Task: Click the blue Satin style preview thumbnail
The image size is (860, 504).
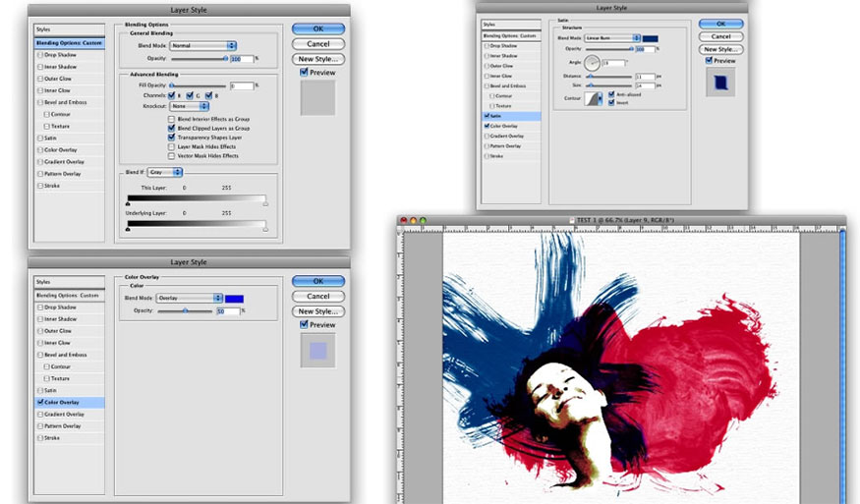Action: 720,82
